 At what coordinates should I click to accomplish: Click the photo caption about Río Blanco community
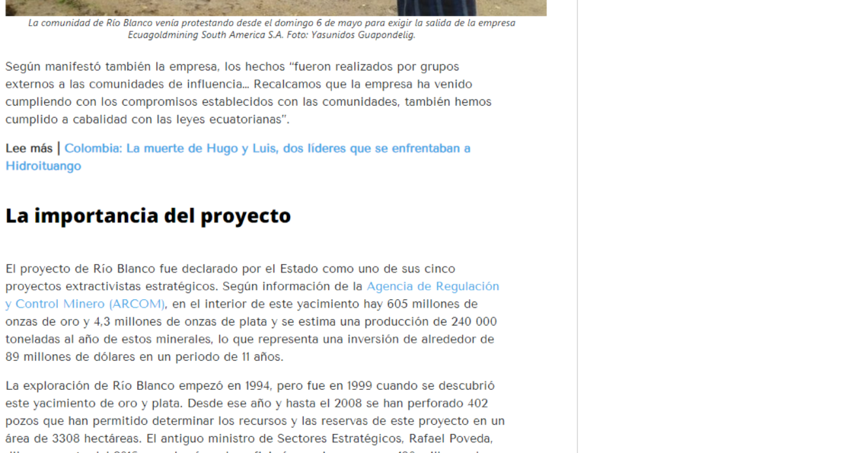[x=271, y=23]
